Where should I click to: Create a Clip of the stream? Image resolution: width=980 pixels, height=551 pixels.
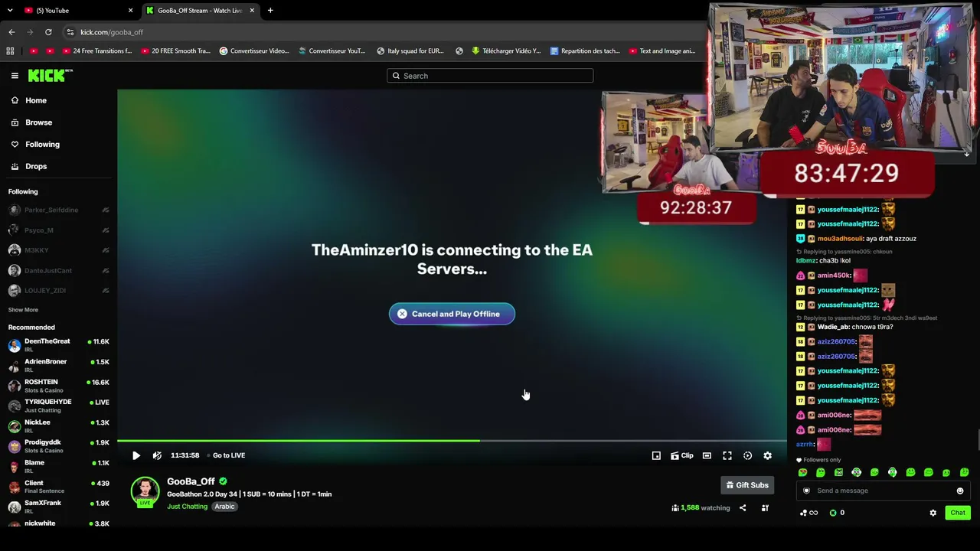[x=681, y=455]
